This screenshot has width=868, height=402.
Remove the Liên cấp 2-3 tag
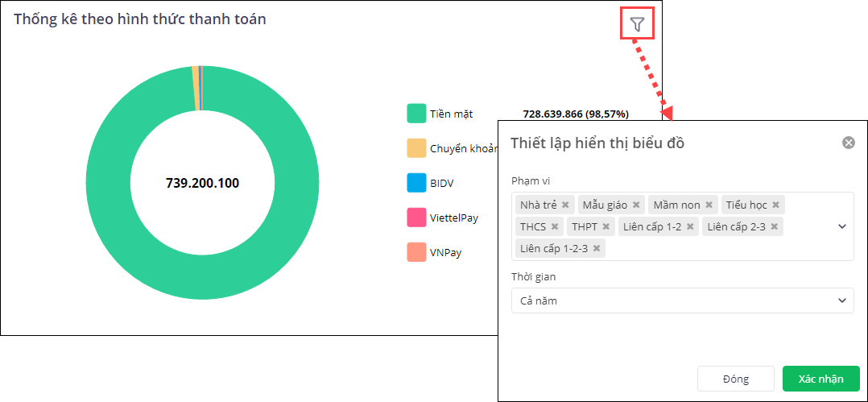click(x=774, y=226)
